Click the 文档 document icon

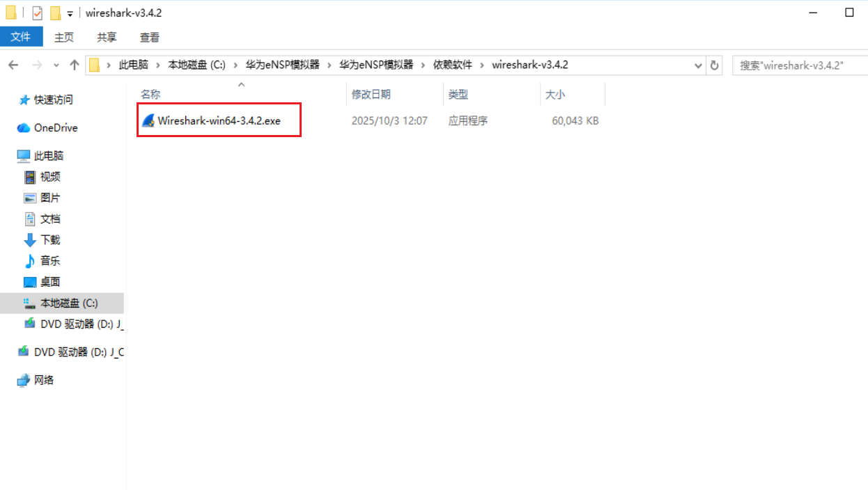30,219
